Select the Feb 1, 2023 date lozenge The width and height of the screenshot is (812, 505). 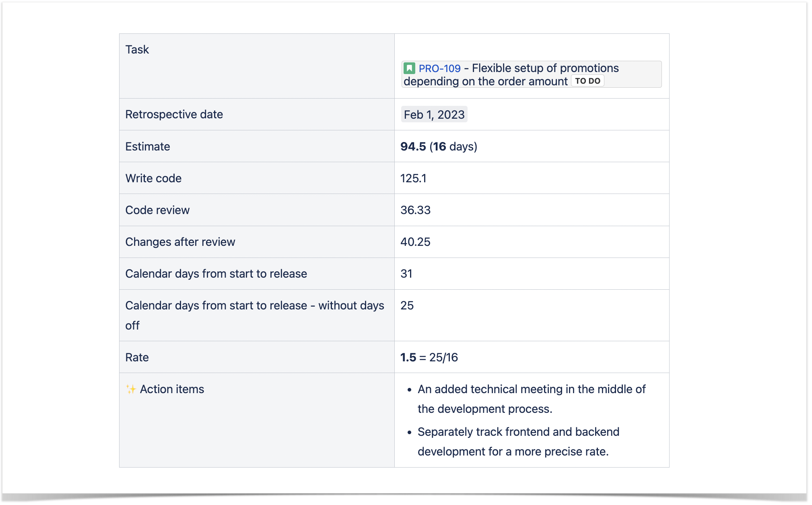pos(434,115)
